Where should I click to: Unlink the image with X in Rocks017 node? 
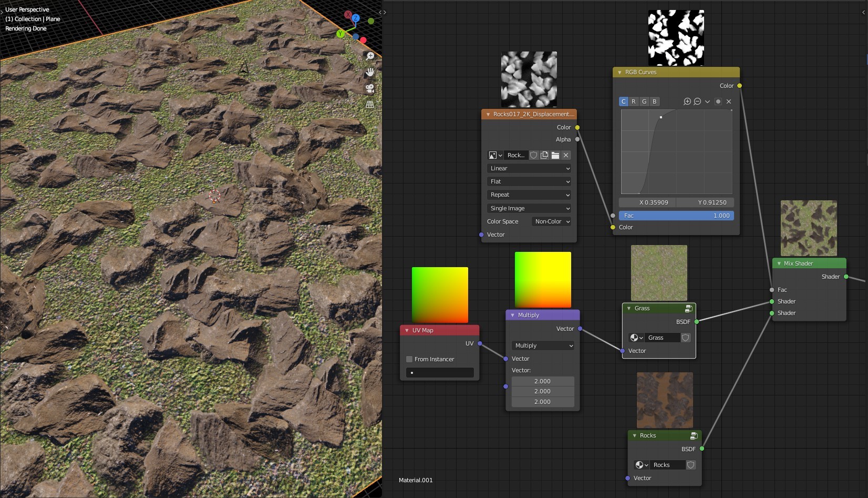[566, 155]
